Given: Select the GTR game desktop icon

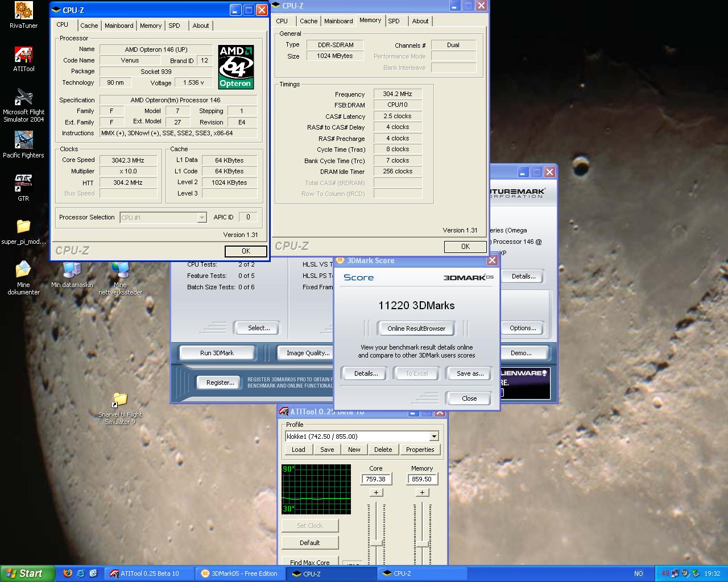Looking at the screenshot, I should tap(23, 188).
